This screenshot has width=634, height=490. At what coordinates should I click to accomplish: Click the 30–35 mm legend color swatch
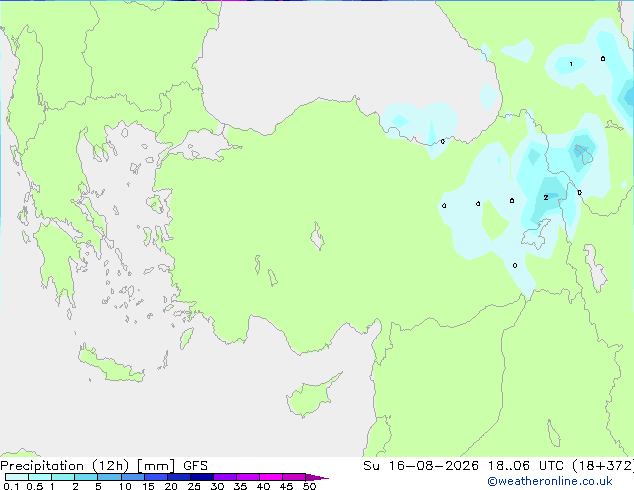point(225,477)
